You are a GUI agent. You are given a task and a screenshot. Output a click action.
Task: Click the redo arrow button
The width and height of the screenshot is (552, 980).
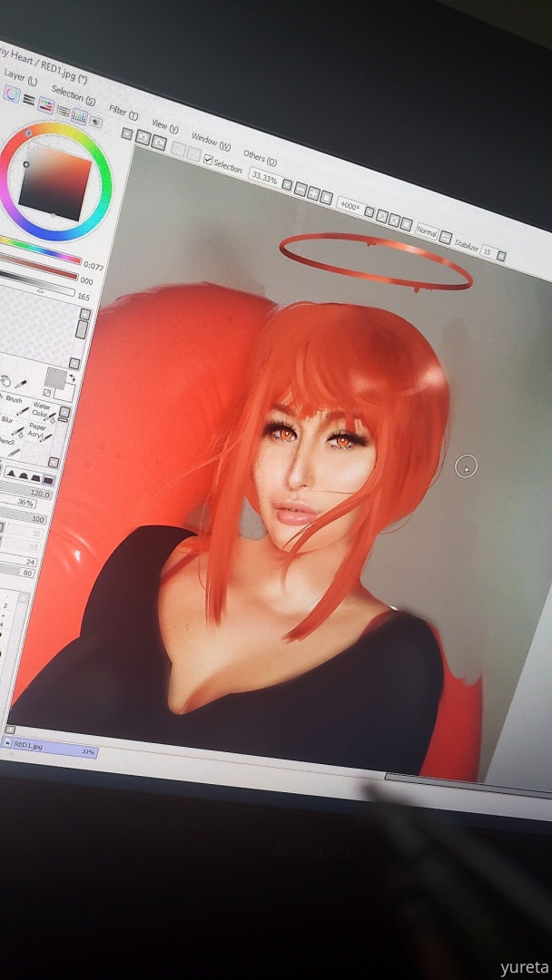[158, 142]
